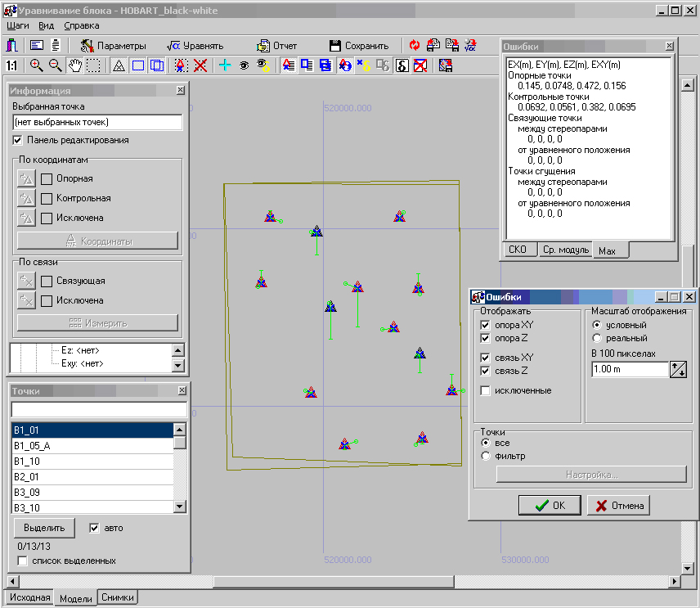The height and width of the screenshot is (608, 700).
Task: Switch to the Снимки tab
Action: pos(117,598)
